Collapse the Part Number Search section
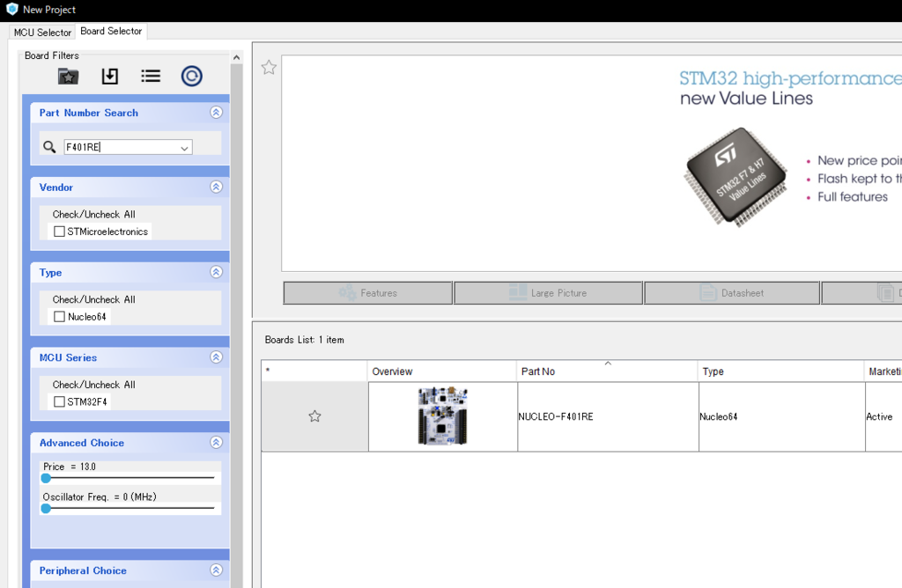 tap(217, 112)
